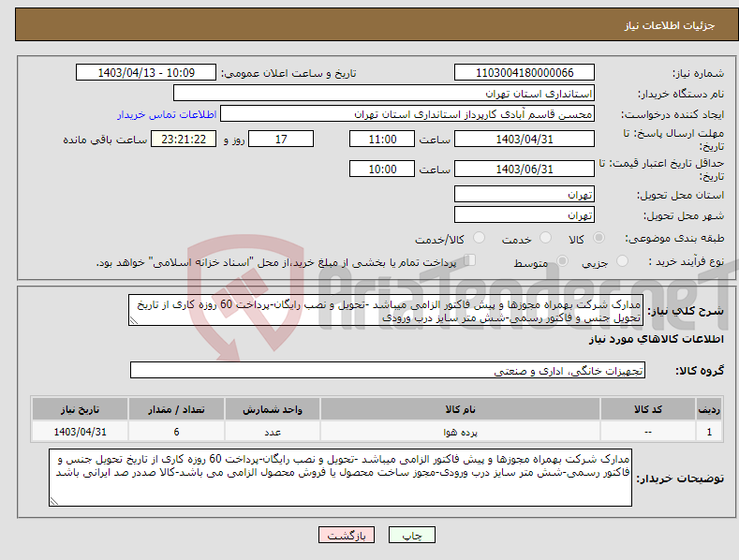Screen dimensions: 739x560
Task: Click the resize handle of شرح کلی نیاز box
Action: (134, 320)
